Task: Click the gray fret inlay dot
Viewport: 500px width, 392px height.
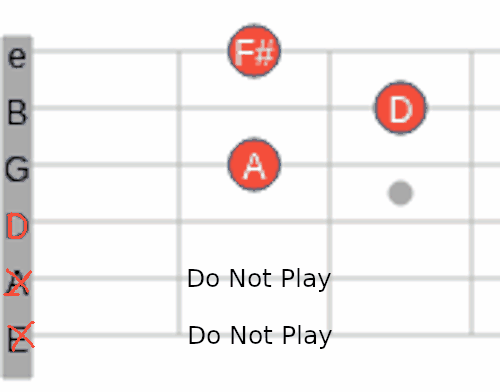Action: click(x=400, y=193)
